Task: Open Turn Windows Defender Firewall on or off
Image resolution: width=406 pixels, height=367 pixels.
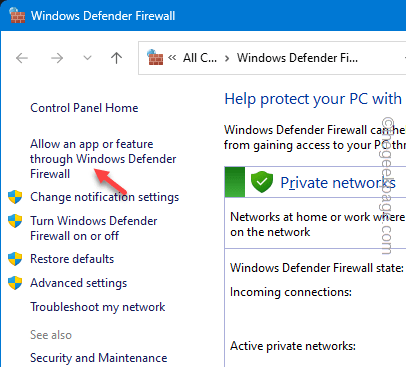Action: point(94,228)
